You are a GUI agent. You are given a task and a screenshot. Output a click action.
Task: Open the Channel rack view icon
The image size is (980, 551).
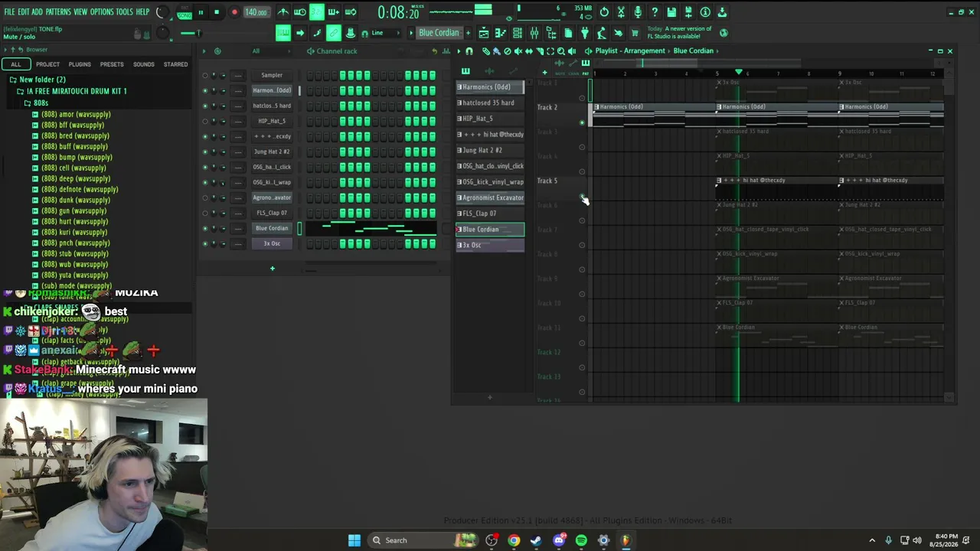(518, 33)
